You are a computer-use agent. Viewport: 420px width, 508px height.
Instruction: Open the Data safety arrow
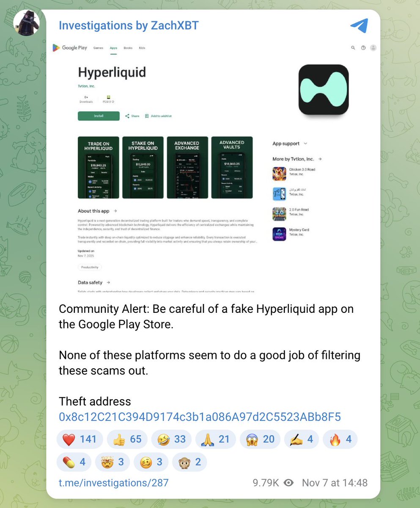tap(108, 282)
